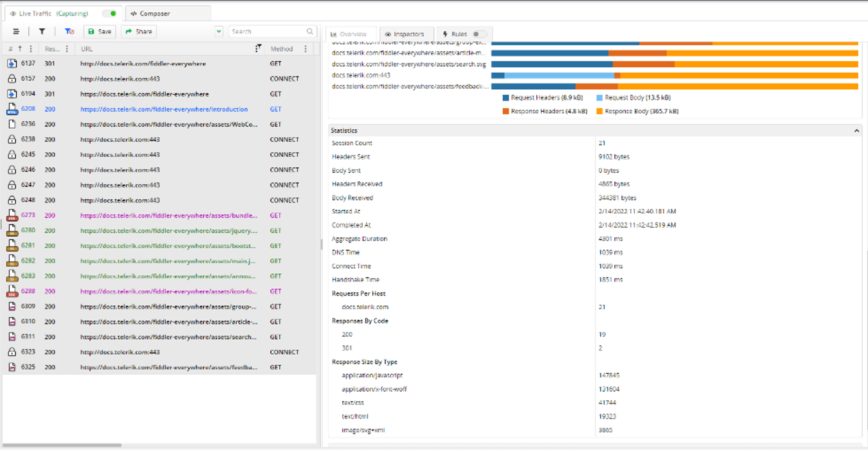Image resolution: width=868 pixels, height=450 pixels.
Task: Click the magnifier icon in the Search box
Action: [x=310, y=31]
